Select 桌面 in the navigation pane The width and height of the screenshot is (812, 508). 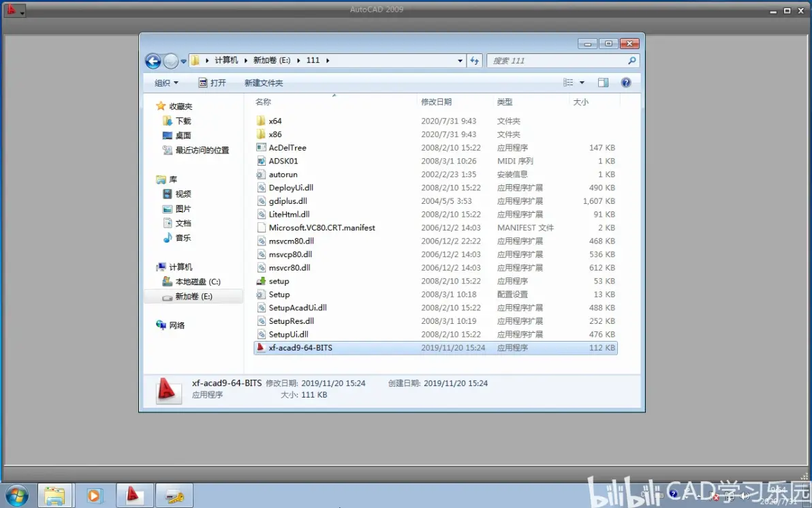pyautogui.click(x=177, y=135)
